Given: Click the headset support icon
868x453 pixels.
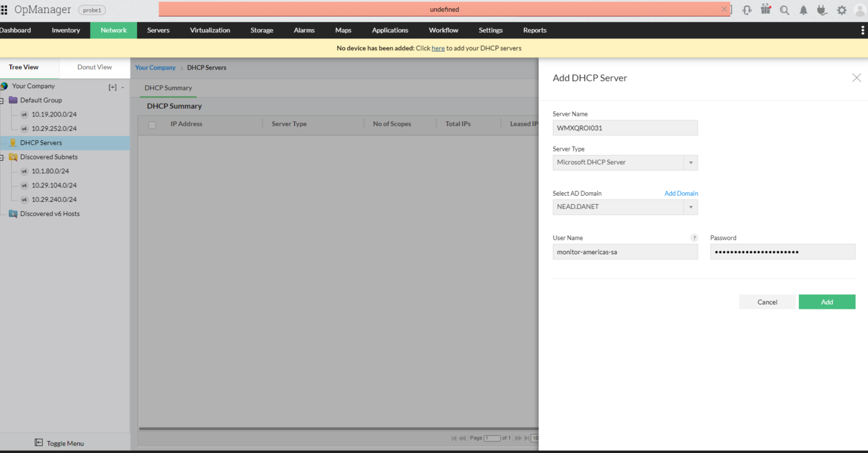Looking at the screenshot, I should coord(747,10).
